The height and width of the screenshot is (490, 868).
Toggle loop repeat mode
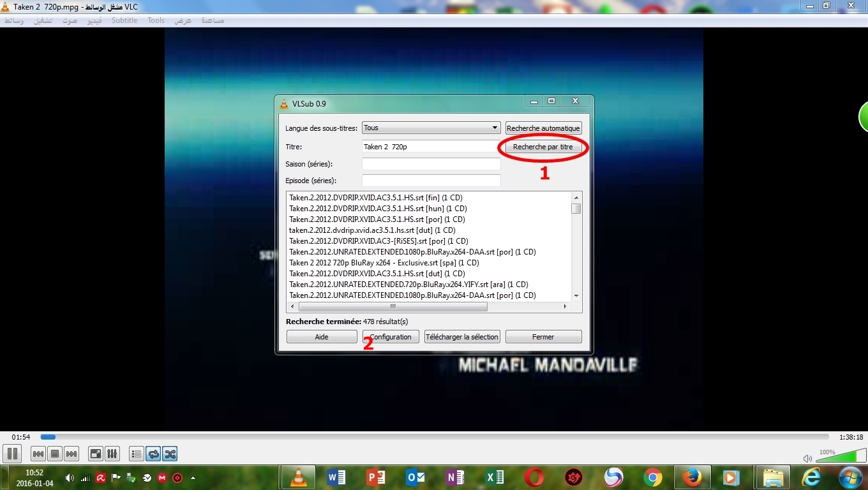coord(153,454)
